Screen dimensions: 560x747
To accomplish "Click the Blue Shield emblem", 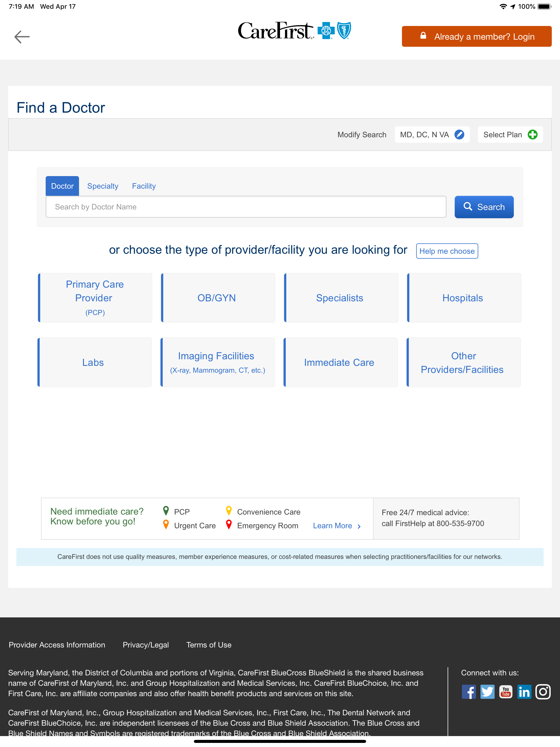I will (x=344, y=31).
